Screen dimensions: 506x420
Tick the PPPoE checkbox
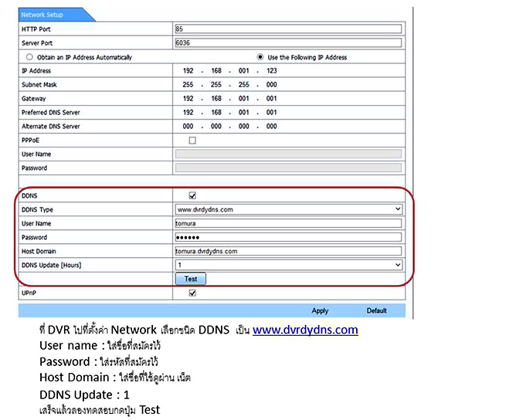pyautogui.click(x=192, y=141)
